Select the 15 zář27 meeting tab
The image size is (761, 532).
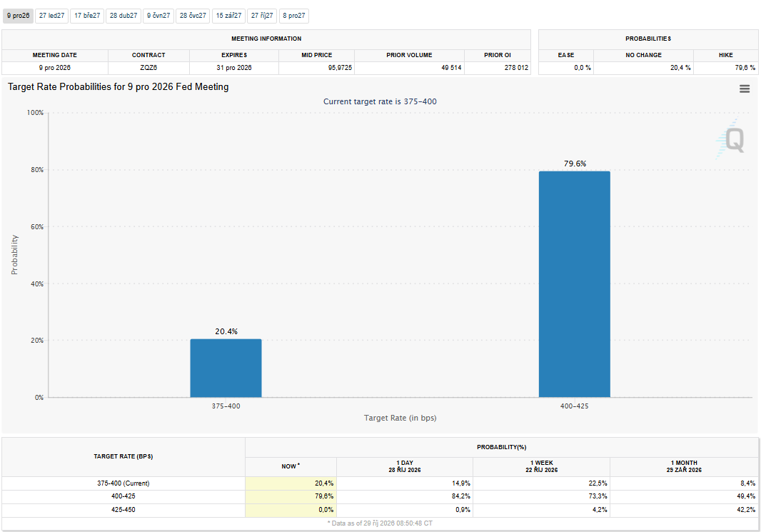pos(228,16)
